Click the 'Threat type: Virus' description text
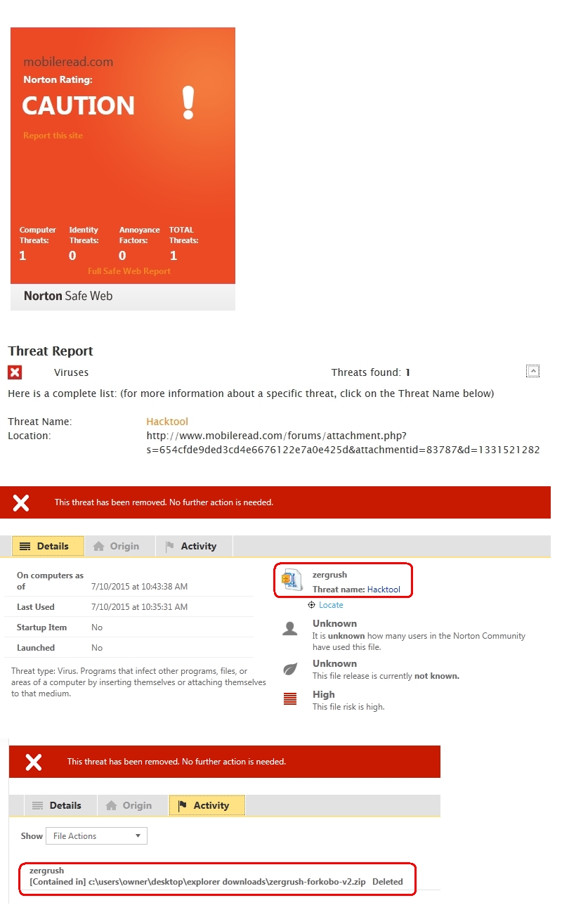This screenshot has width=569, height=924. [138, 682]
